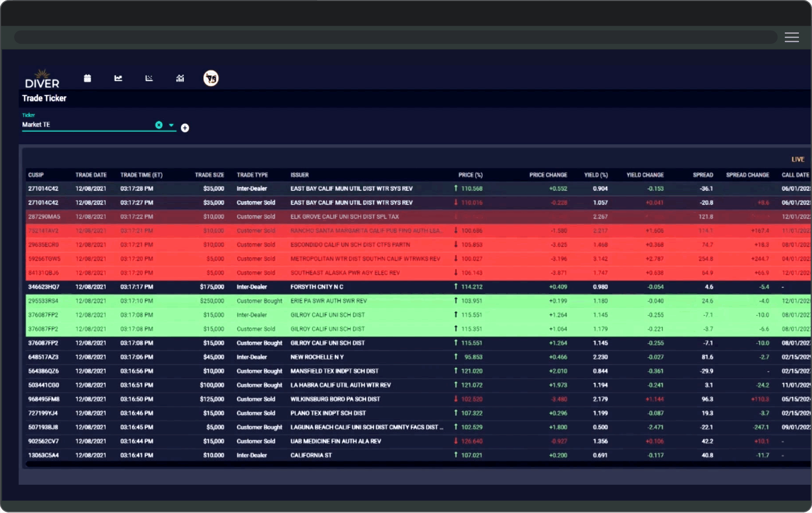Toggle the LIVE indicator
Screen dimensions: 812x513
pyautogui.click(x=798, y=159)
